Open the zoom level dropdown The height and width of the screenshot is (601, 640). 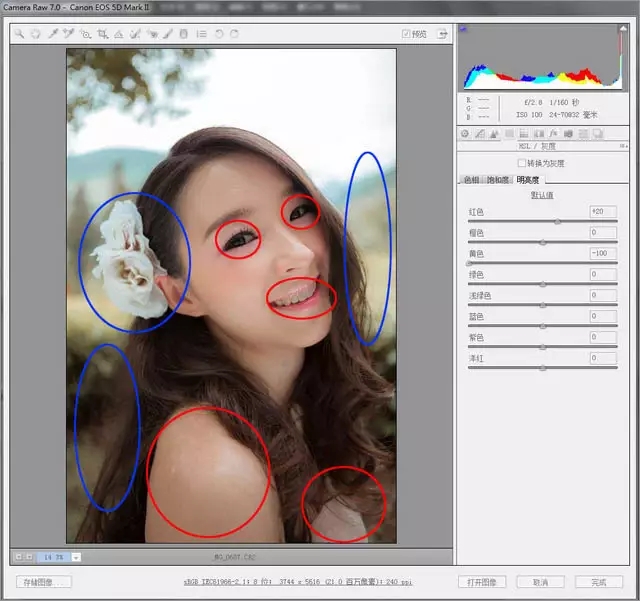point(77,557)
